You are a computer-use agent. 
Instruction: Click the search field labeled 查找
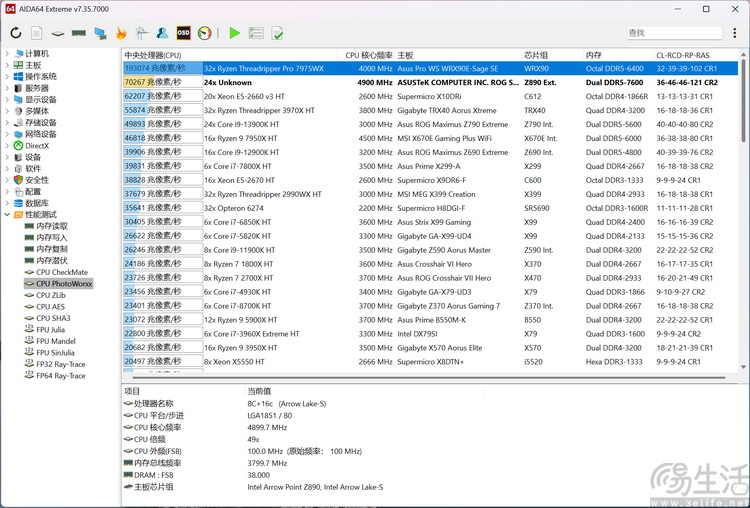674,33
